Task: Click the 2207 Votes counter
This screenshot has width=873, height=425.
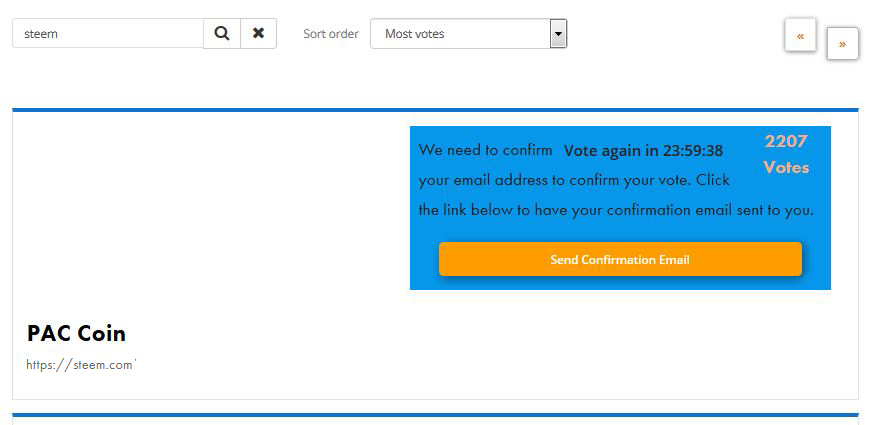Action: [x=786, y=154]
